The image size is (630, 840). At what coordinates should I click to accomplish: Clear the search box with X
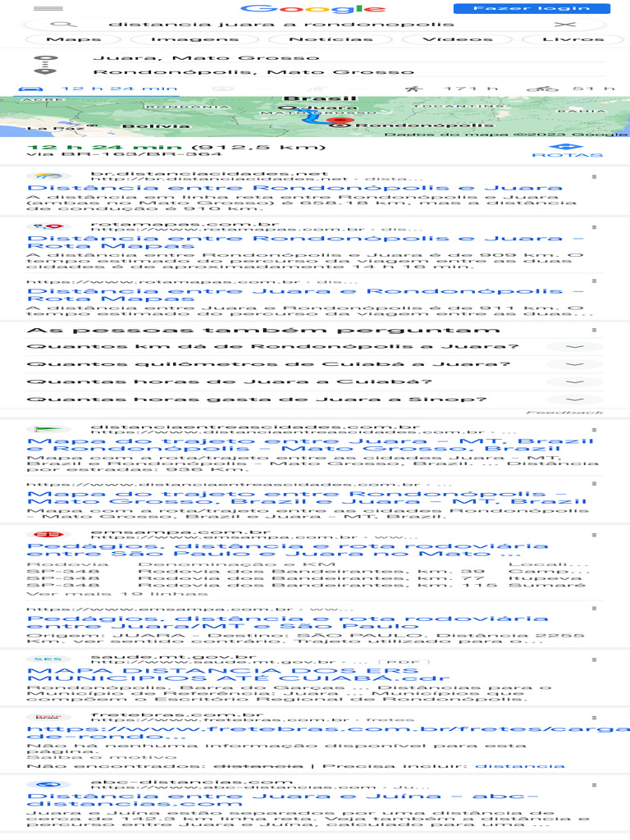pos(564,25)
